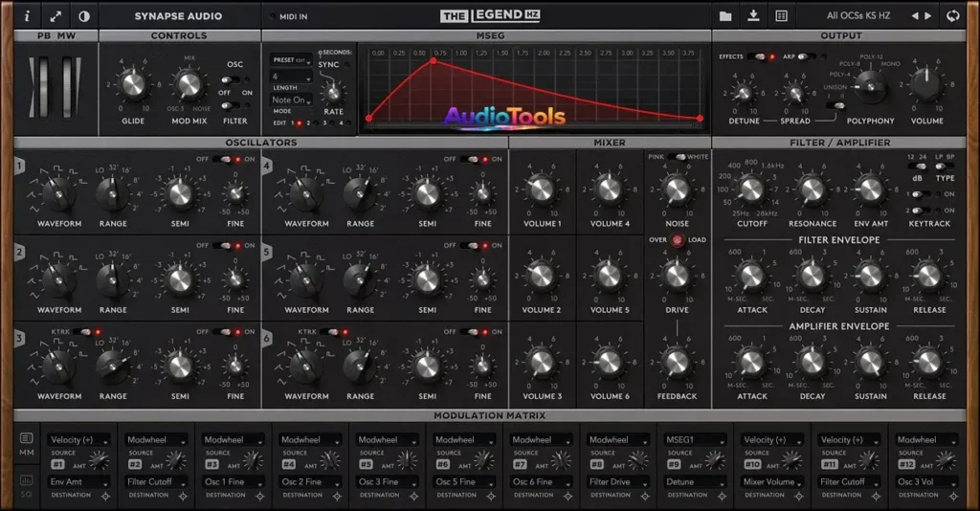The image size is (980, 511).
Task: Open slot #1 destination dropdown Env Amt
Action: tap(79, 481)
